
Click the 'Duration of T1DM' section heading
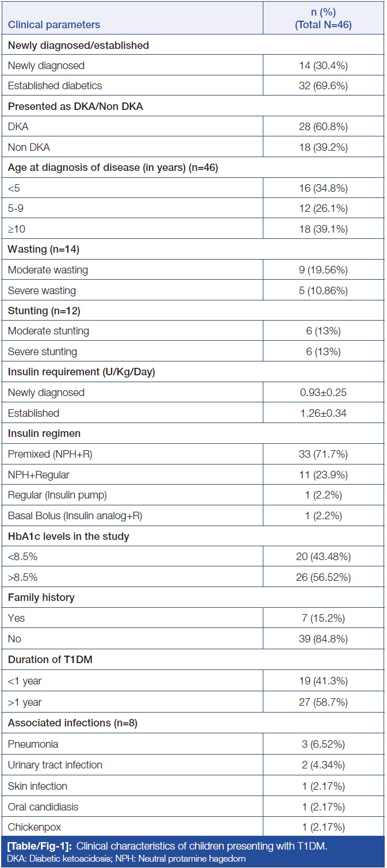(x=50, y=660)
